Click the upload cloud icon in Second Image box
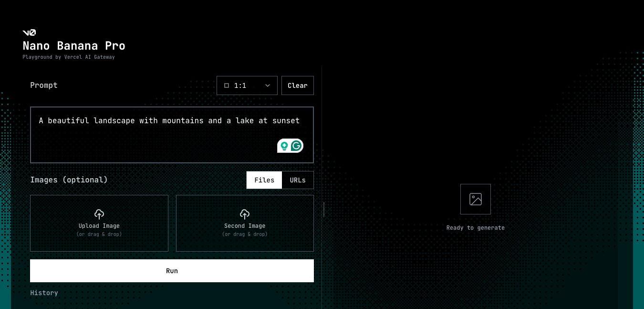Image resolution: width=644 pixels, height=309 pixels. (245, 214)
